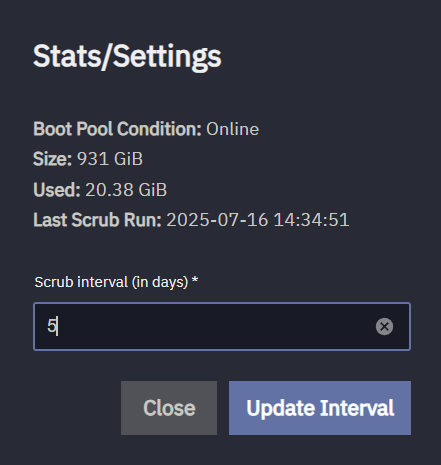Click the 2025-07-16 scrub date

(217, 220)
